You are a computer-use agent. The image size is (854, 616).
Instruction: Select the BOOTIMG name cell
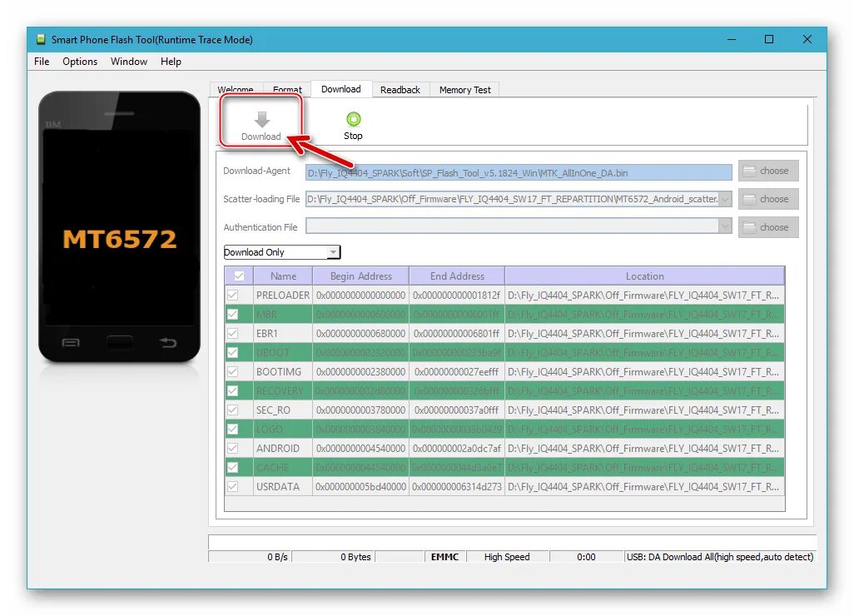(x=283, y=371)
